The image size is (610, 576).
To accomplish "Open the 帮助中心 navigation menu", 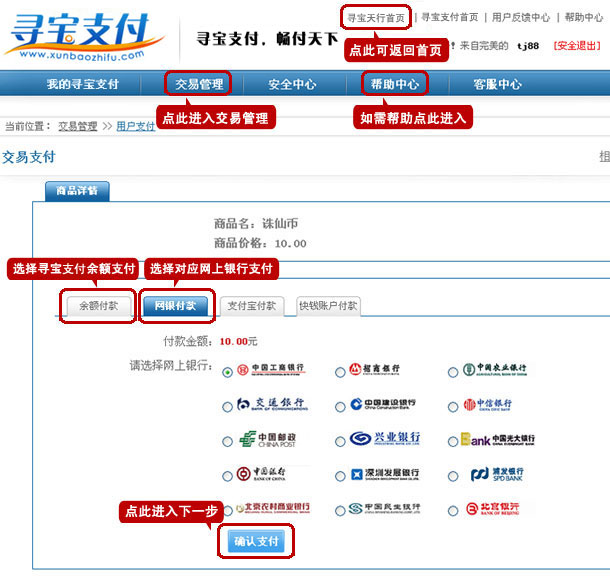I will pos(394,84).
